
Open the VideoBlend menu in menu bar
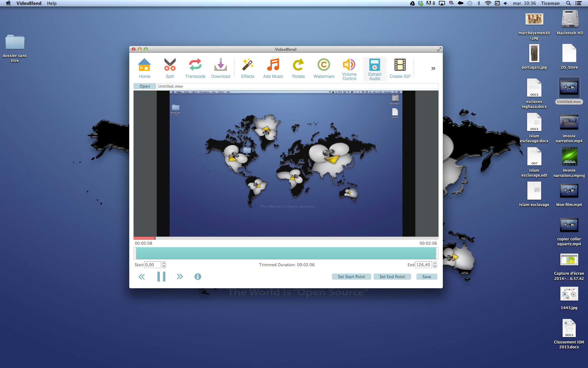click(x=29, y=3)
